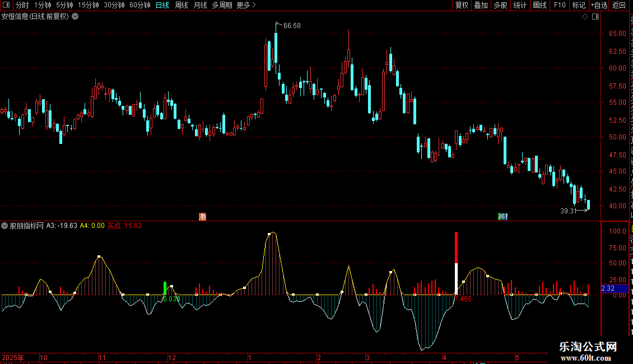This screenshot has width=633, height=364.
Task: Switch to 周线 weekly chart
Action: click(181, 5)
